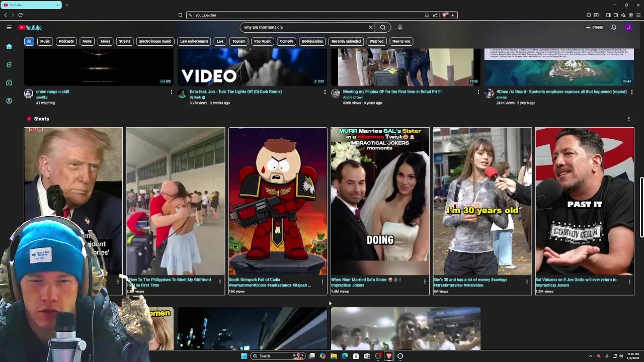Select the Bodybuilding filter chip

point(312,41)
